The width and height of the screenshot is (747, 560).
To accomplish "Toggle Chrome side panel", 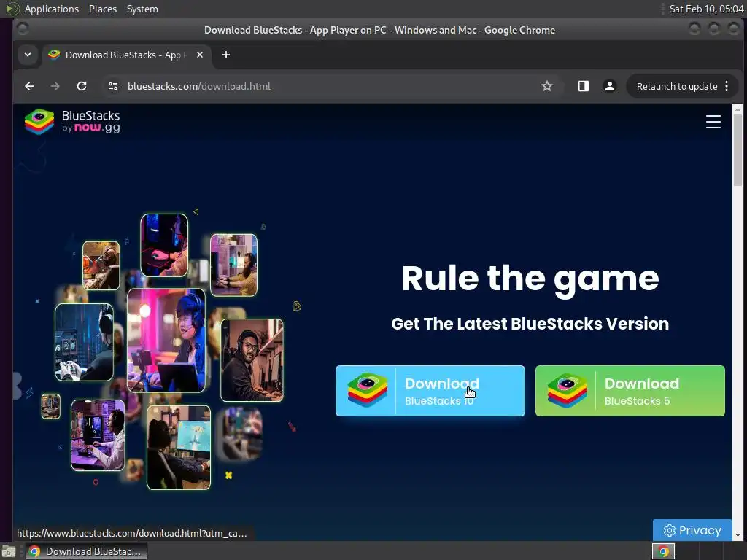I will click(583, 86).
